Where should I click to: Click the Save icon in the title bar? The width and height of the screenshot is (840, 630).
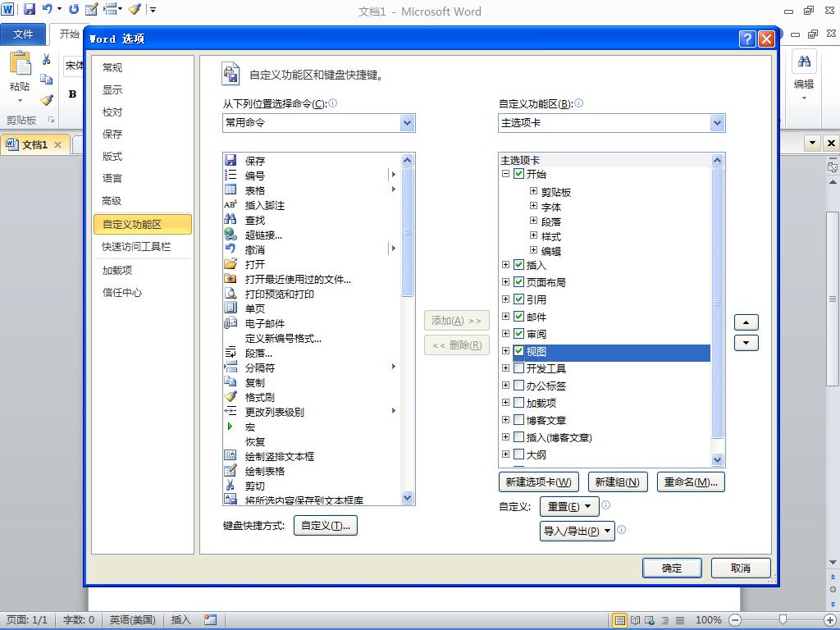29,9
